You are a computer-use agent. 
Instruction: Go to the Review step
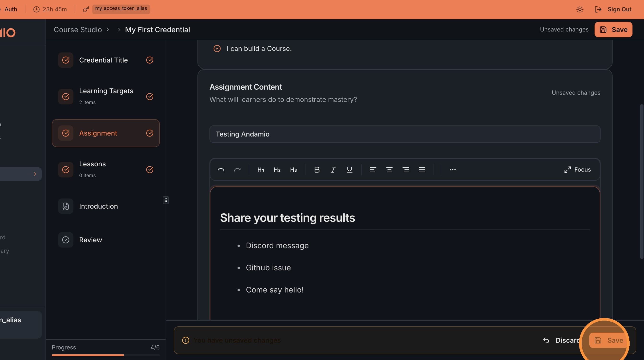point(90,240)
